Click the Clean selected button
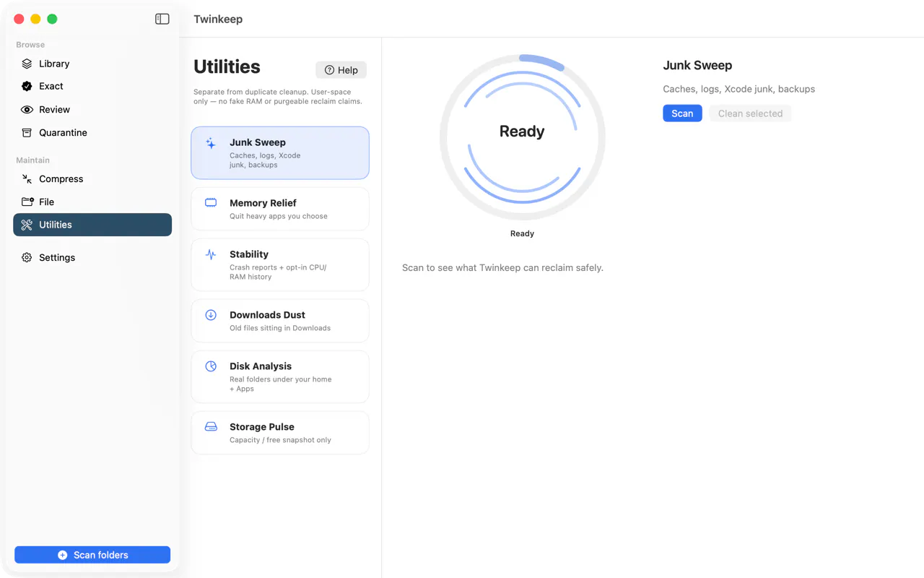The image size is (924, 578). (750, 113)
